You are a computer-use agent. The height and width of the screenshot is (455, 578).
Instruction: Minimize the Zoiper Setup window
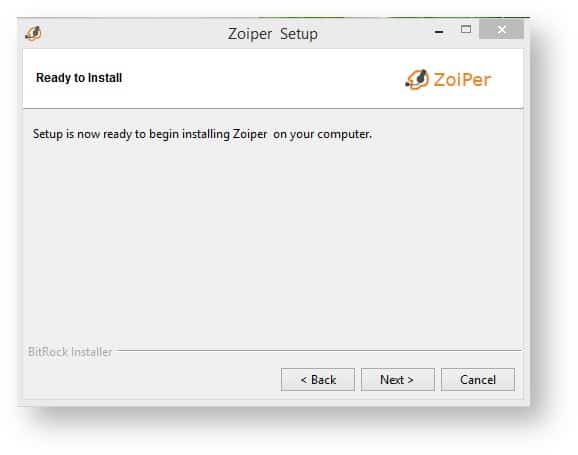(439, 32)
